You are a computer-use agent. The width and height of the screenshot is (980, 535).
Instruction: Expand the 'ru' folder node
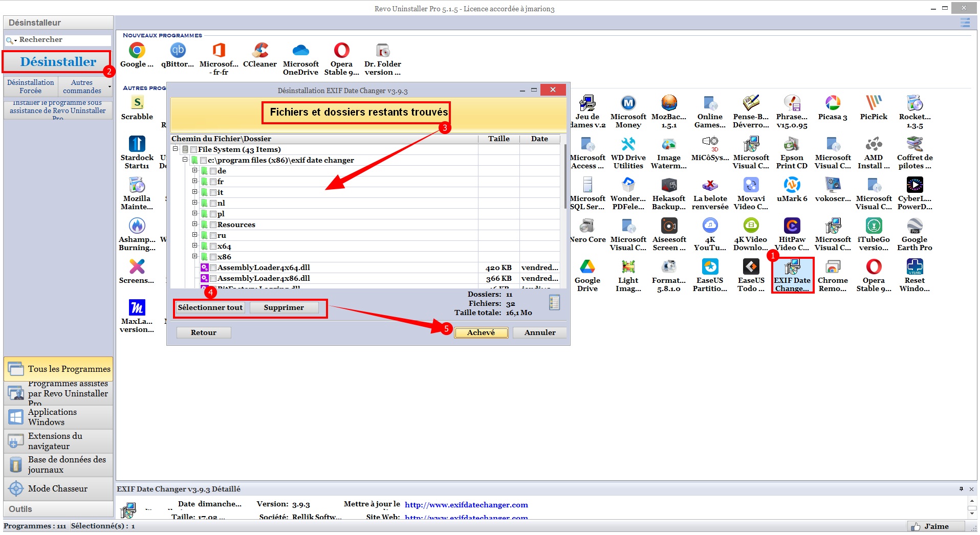pyautogui.click(x=195, y=235)
